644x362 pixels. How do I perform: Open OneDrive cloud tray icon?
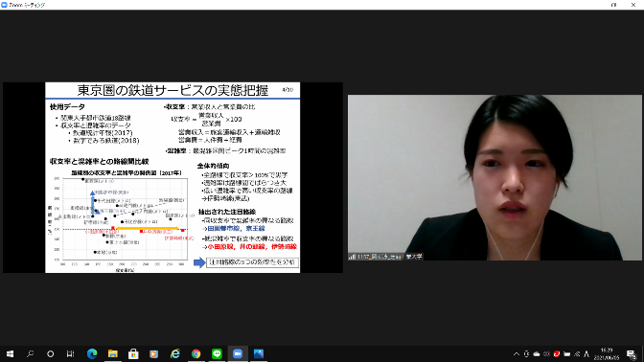(x=537, y=354)
